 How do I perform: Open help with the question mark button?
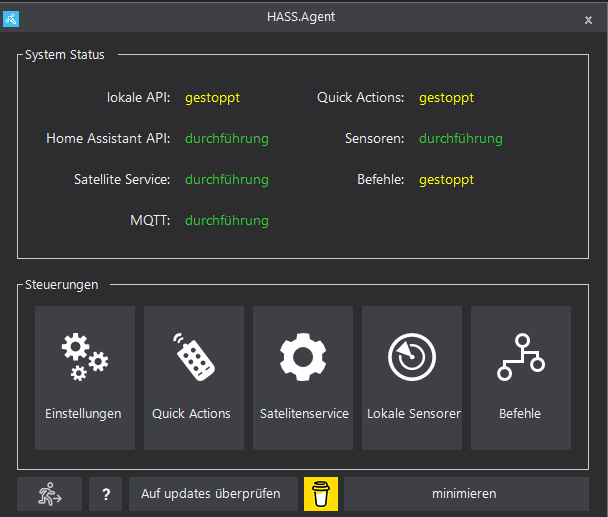pos(105,494)
